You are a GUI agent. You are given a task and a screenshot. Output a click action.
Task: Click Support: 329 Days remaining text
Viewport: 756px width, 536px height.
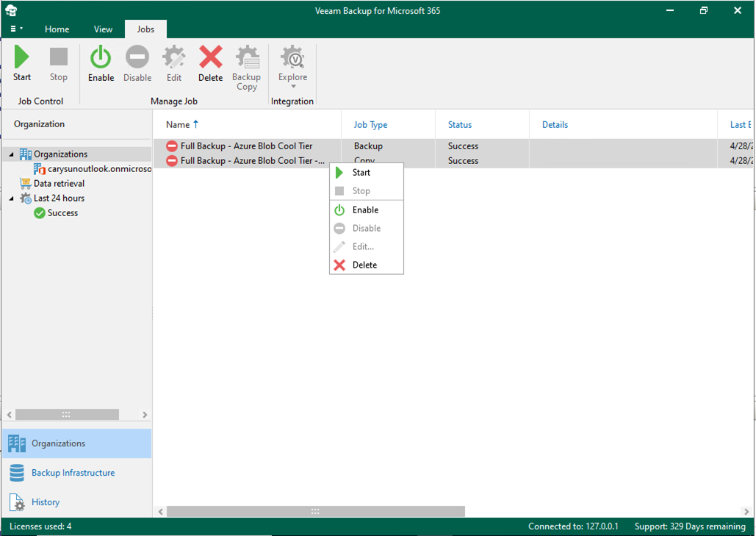(x=690, y=526)
